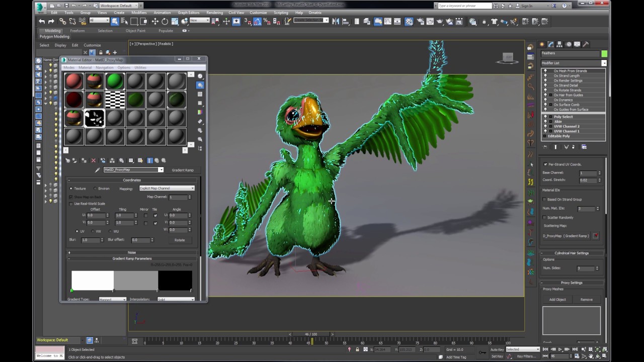
Task: Toggle the 3D Snaps tool
Action: pyautogui.click(x=248, y=21)
